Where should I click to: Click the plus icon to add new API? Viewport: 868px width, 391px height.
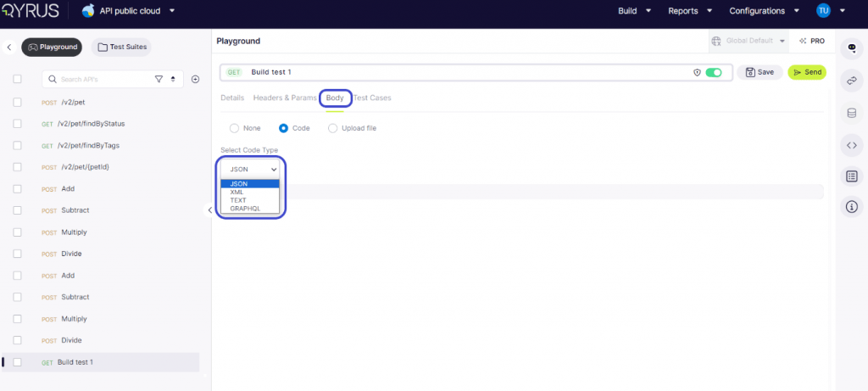point(195,79)
